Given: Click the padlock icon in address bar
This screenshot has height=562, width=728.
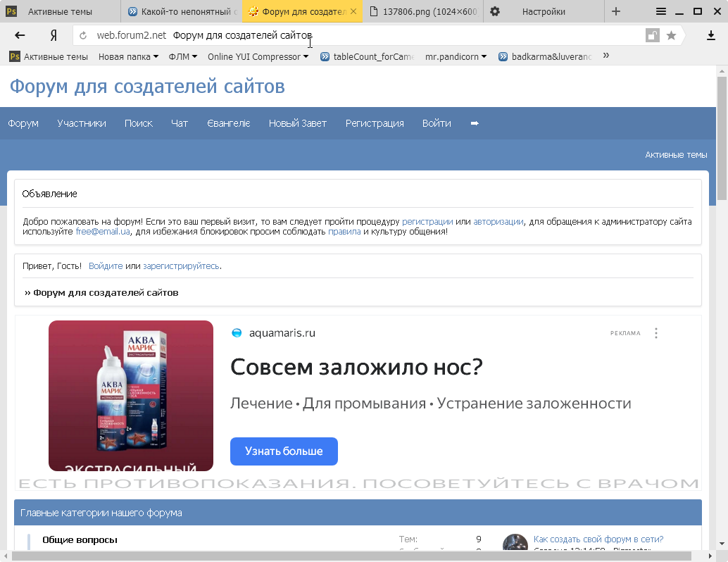Looking at the screenshot, I should coord(652,35).
